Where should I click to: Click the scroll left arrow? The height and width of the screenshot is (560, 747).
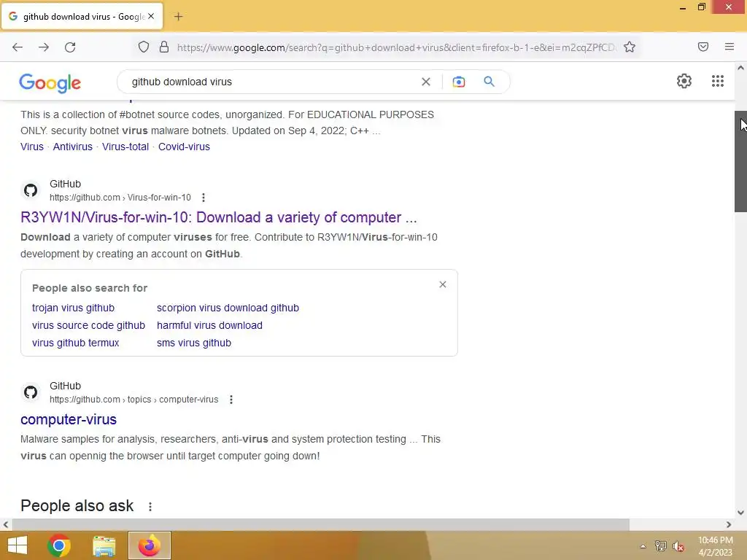[6, 525]
